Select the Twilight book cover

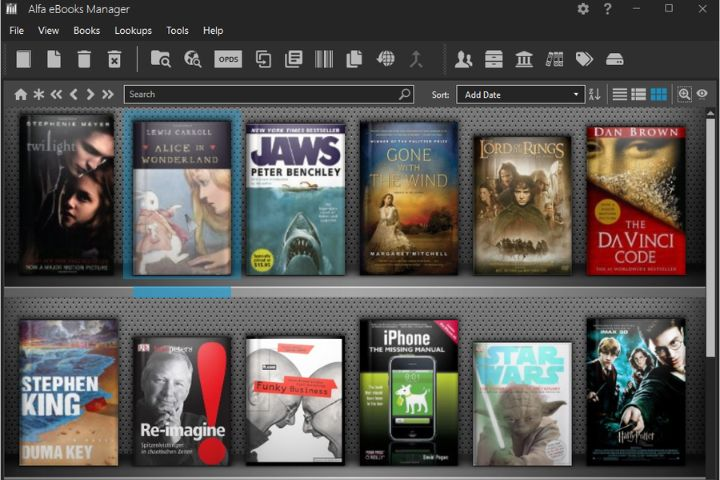pos(67,195)
